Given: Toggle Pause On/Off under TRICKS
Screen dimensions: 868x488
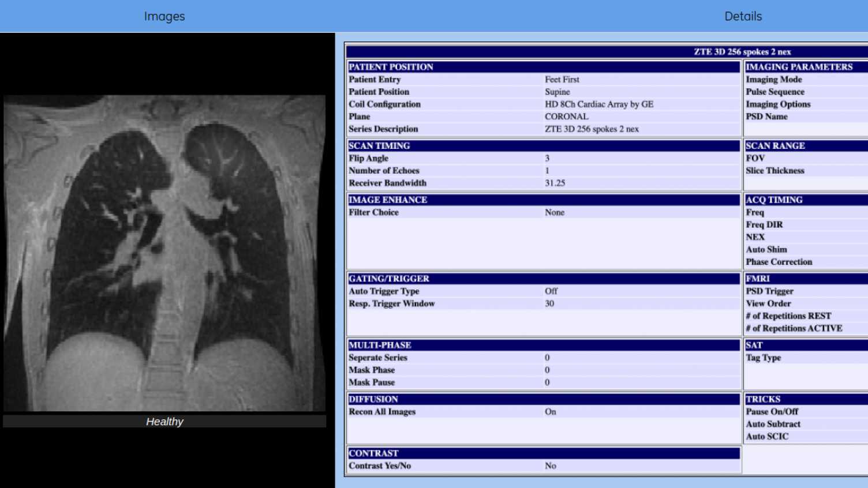Looking at the screenshot, I should 772,412.
